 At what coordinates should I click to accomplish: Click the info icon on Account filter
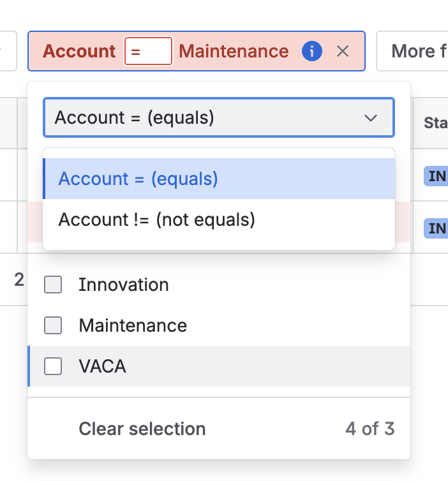coord(312,51)
